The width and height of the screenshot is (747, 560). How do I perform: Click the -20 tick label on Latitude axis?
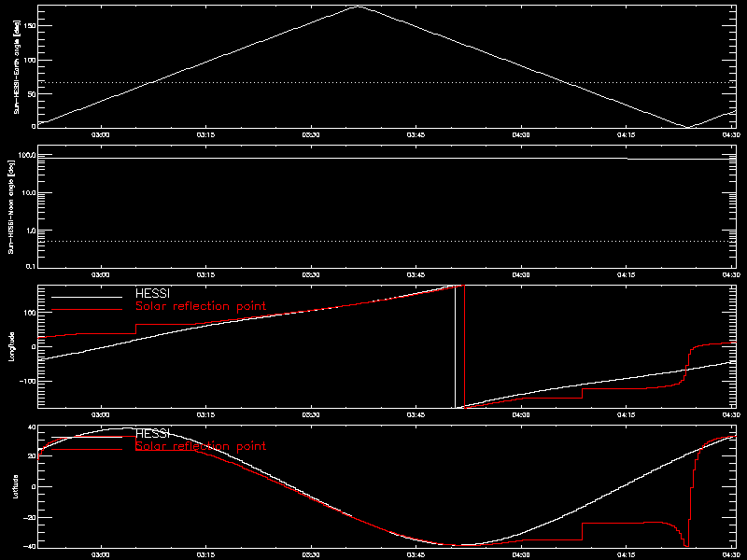[x=30, y=517]
